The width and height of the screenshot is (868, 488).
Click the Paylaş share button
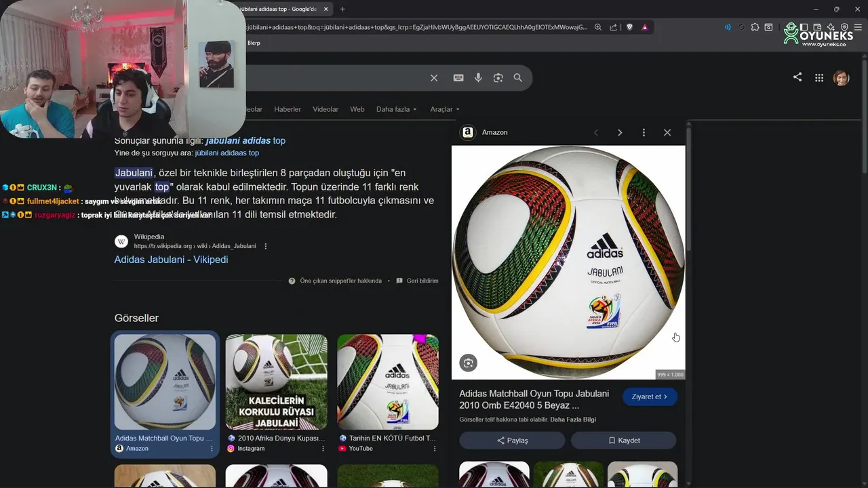(512, 441)
